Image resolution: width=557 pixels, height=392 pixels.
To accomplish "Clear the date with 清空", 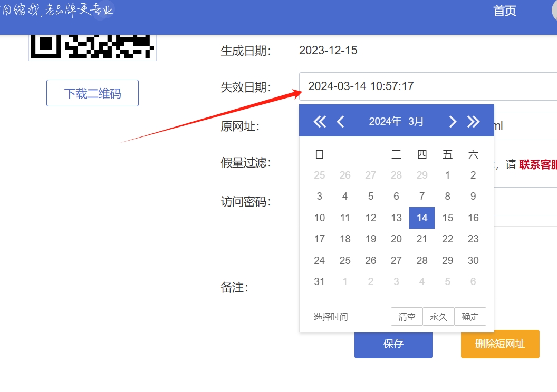I will [x=407, y=317].
